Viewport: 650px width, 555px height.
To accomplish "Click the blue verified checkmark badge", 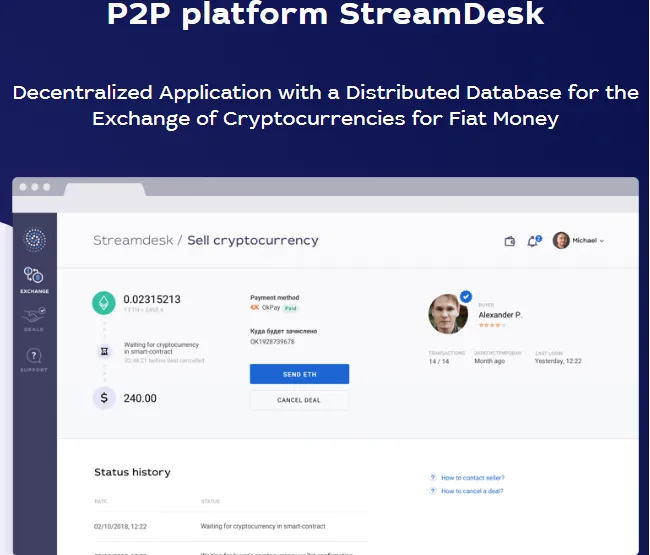I will 466,296.
